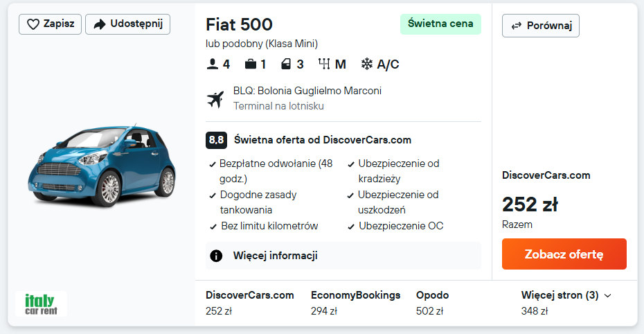Expand the Więcej stron (3) provider list
Image resolution: width=644 pixels, height=334 pixels.
[566, 295]
